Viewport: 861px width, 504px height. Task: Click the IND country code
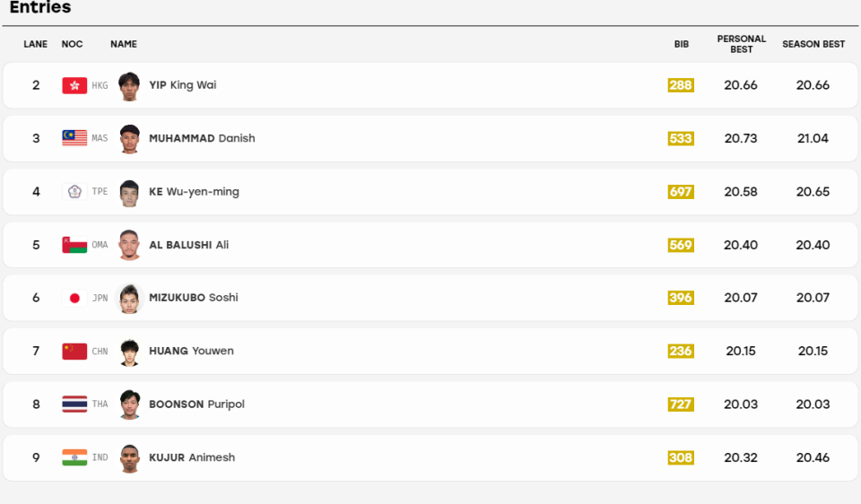point(100,457)
